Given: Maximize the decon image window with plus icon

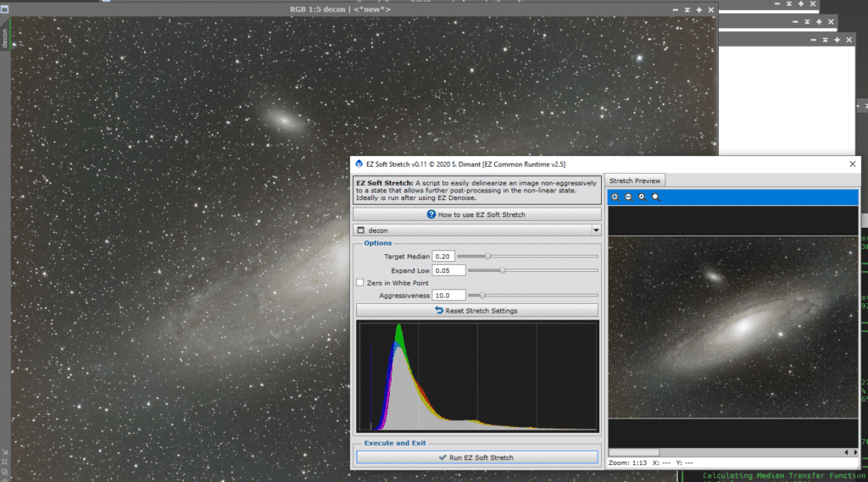Looking at the screenshot, I should pyautogui.click(x=699, y=9).
